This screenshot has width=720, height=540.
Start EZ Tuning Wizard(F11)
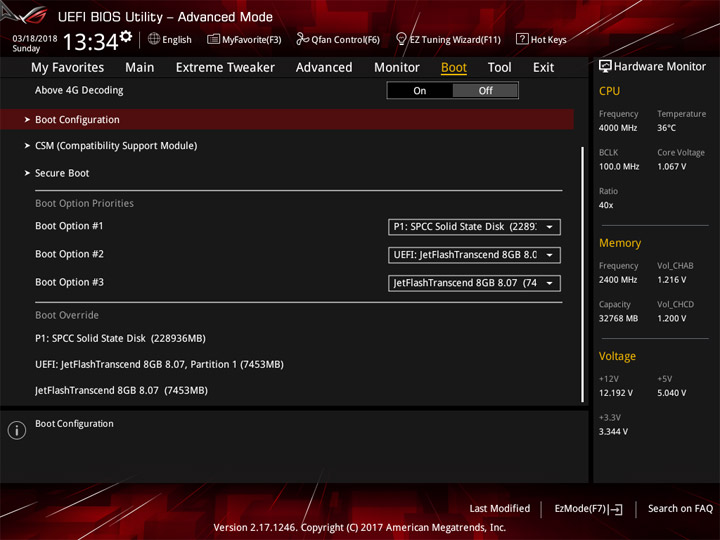click(x=455, y=39)
